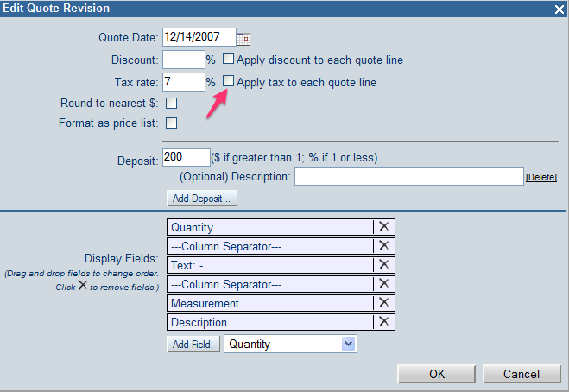The height and width of the screenshot is (392, 569).
Task: Remove the Measurement display field
Action: [x=384, y=303]
